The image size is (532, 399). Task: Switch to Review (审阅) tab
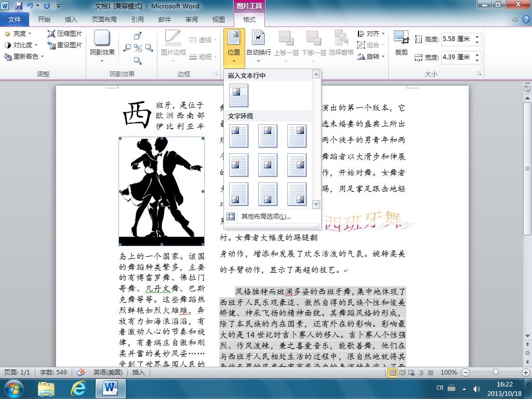pyautogui.click(x=192, y=20)
